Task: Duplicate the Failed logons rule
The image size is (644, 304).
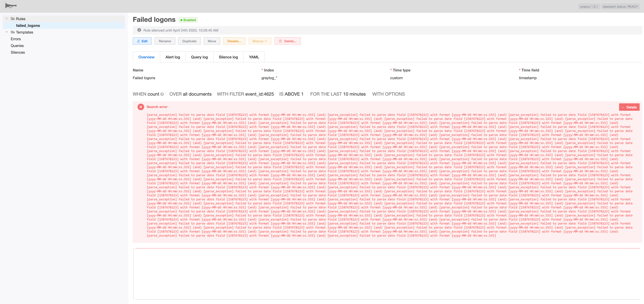Action: coord(189,41)
